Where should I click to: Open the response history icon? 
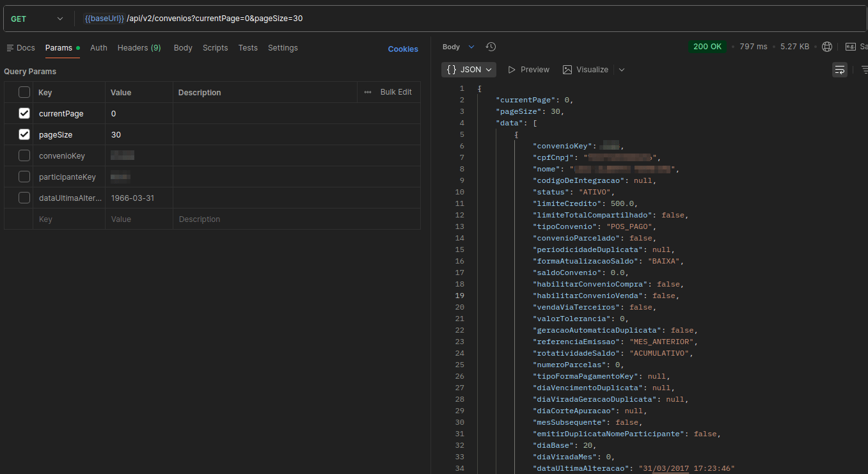pos(491,47)
